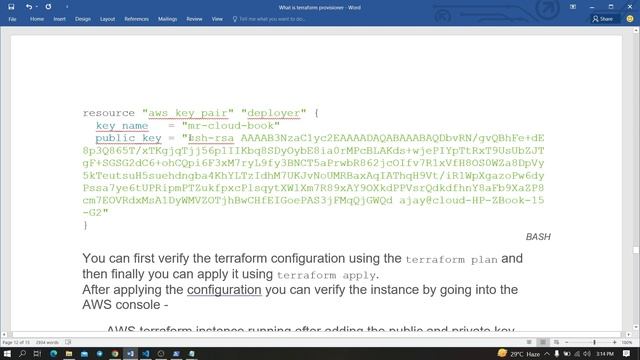Viewport: 640px width, 360px height.
Task: Click the page number indicator in status bar
Action: pos(16,342)
